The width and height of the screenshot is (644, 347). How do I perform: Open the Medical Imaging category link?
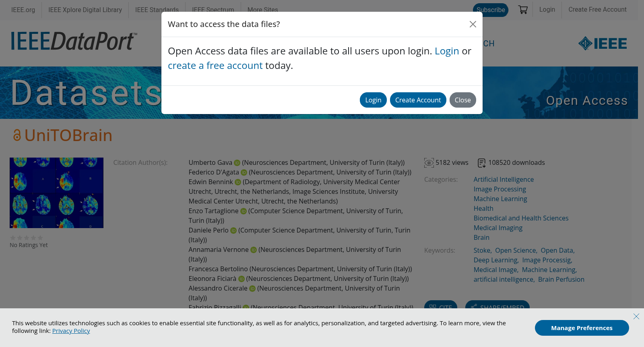(498, 228)
